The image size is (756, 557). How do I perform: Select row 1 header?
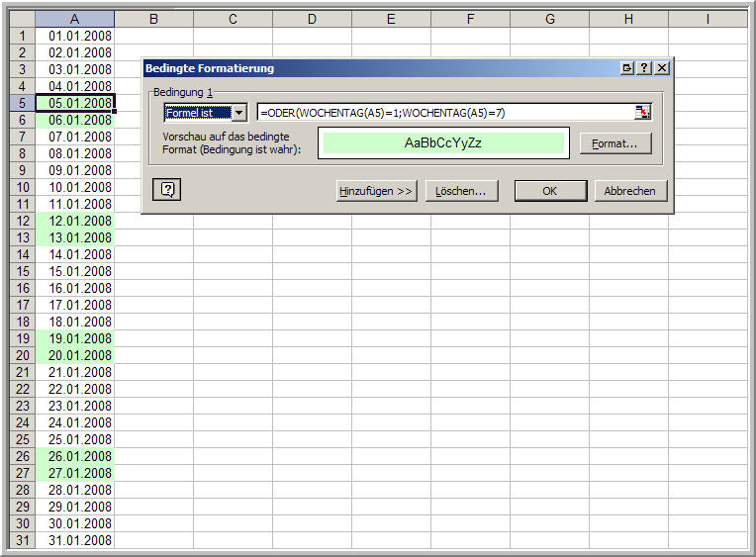22,36
